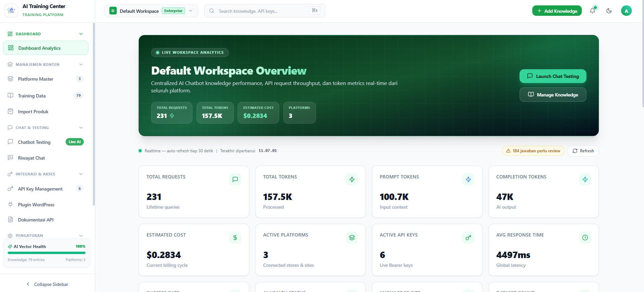Click the AI Vector Health progress bar

click(x=46, y=253)
